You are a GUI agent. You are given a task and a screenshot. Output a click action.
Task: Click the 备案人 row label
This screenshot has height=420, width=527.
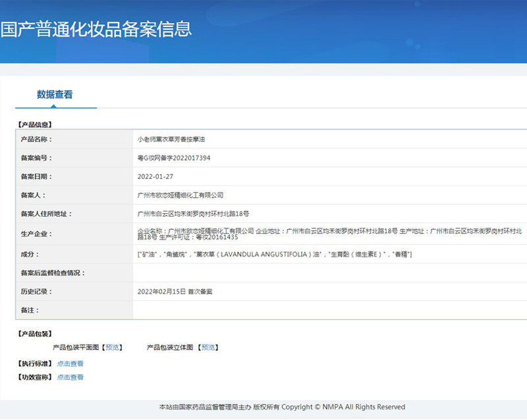tap(33, 196)
